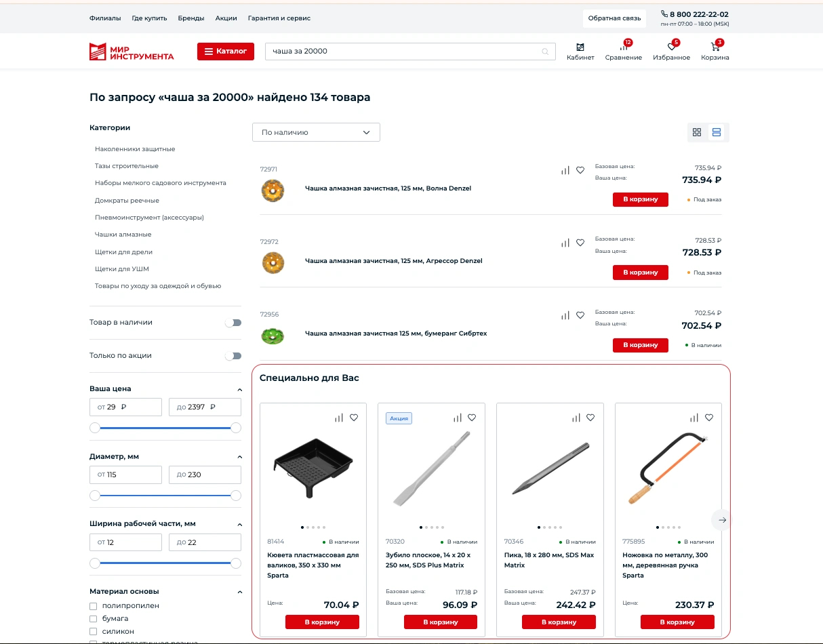Check the бумага material checkbox

pyautogui.click(x=94, y=619)
